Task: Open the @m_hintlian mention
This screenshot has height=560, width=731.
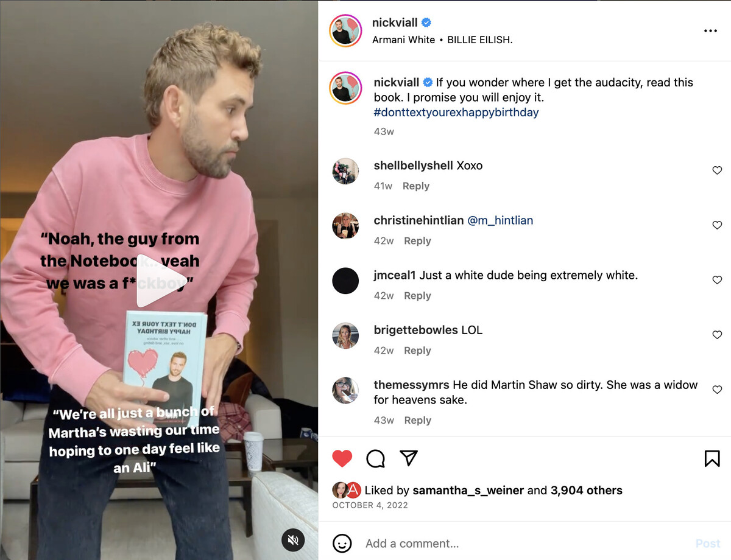Action: 500,220
